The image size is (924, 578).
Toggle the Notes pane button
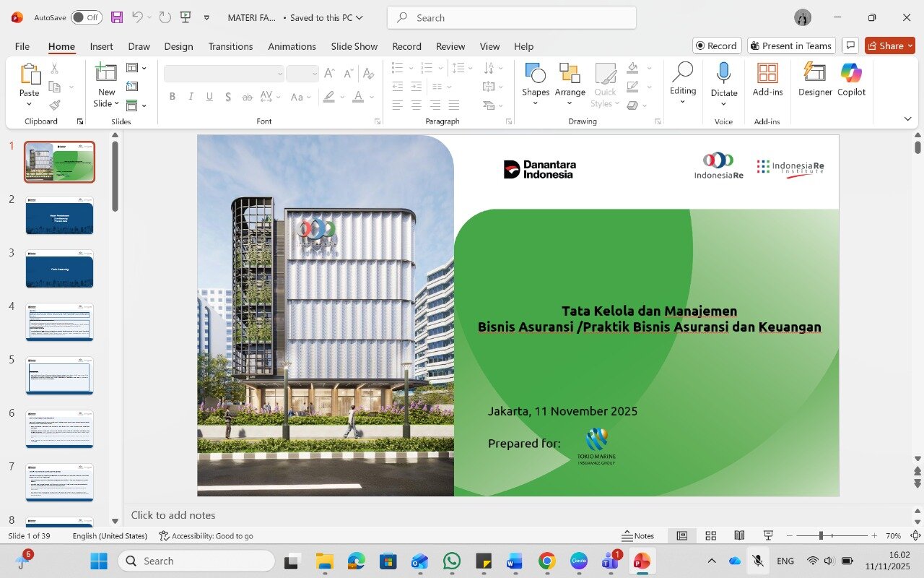638,535
